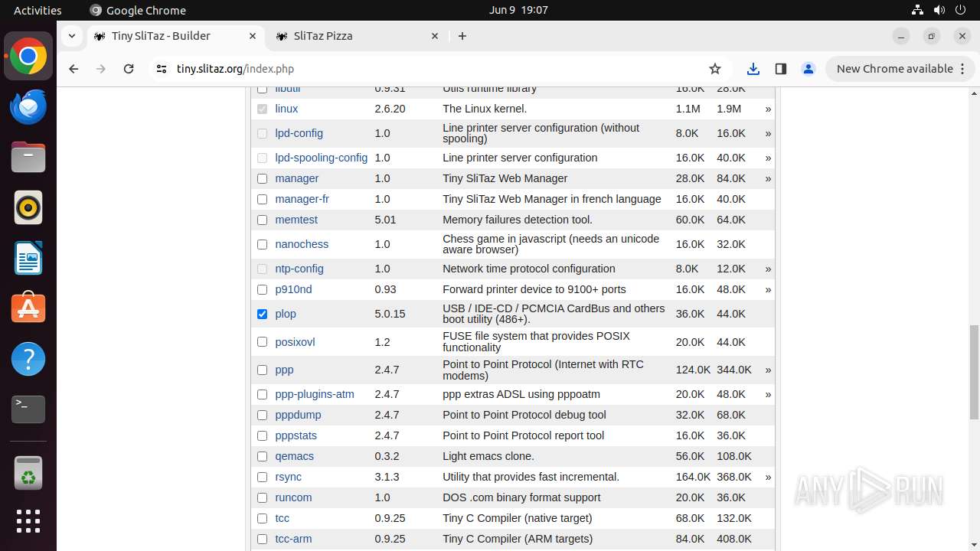Image resolution: width=980 pixels, height=551 pixels.
Task: Open the Activities overview
Action: (38, 10)
